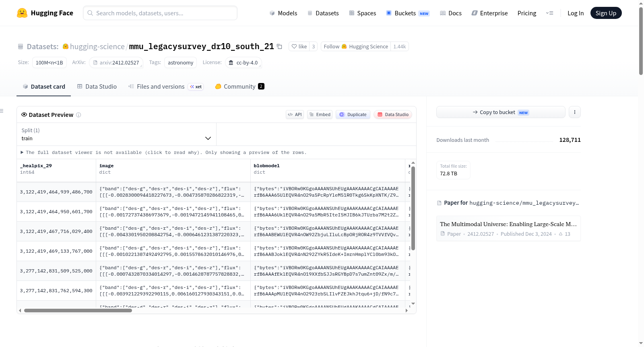Click the vertical scrollbar of the preview table
This screenshot has width=644, height=347.
tap(413, 208)
